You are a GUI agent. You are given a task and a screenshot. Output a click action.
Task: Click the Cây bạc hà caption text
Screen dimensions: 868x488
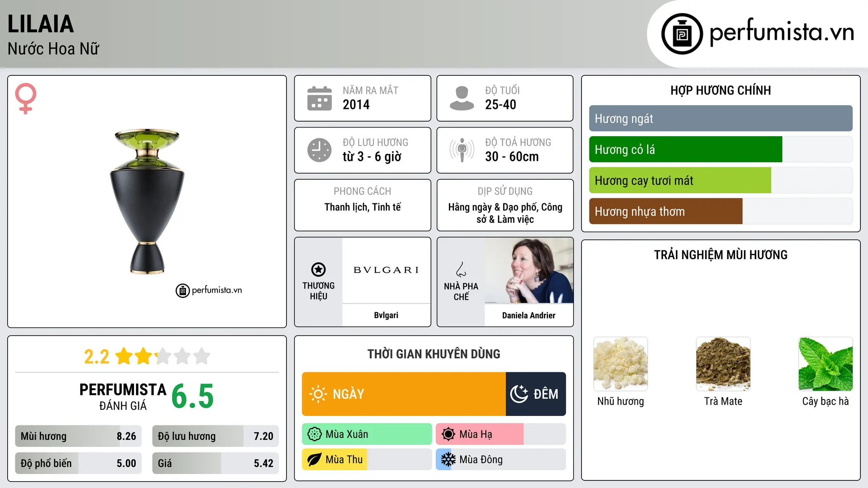click(826, 401)
